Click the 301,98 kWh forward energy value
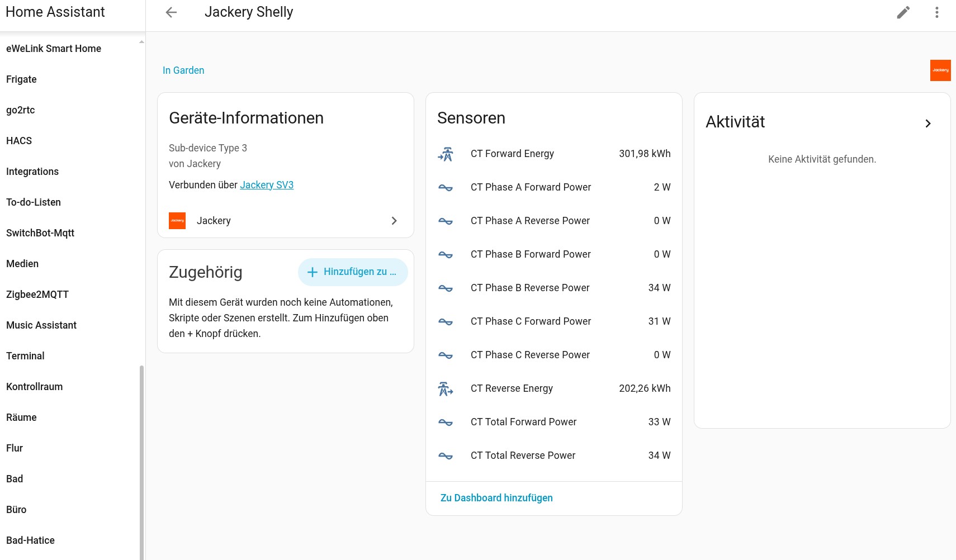This screenshot has width=956, height=560. [645, 154]
